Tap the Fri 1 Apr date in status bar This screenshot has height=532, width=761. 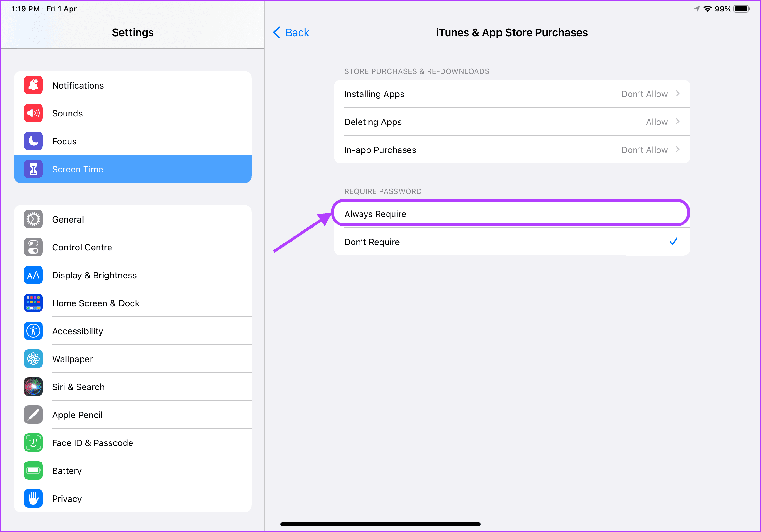[x=61, y=9]
